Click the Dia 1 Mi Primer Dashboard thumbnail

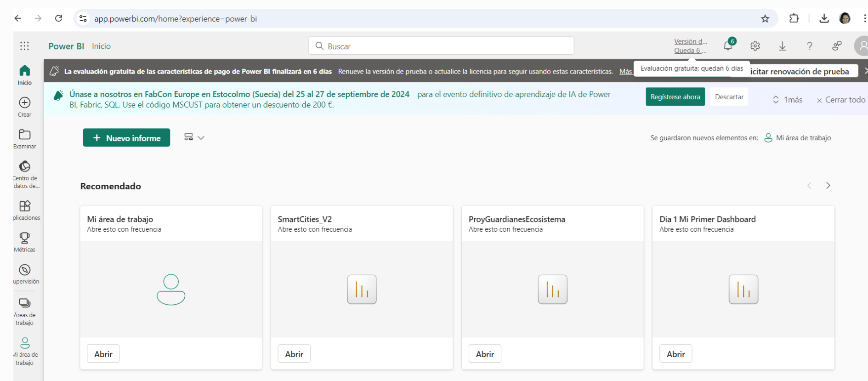tap(743, 290)
